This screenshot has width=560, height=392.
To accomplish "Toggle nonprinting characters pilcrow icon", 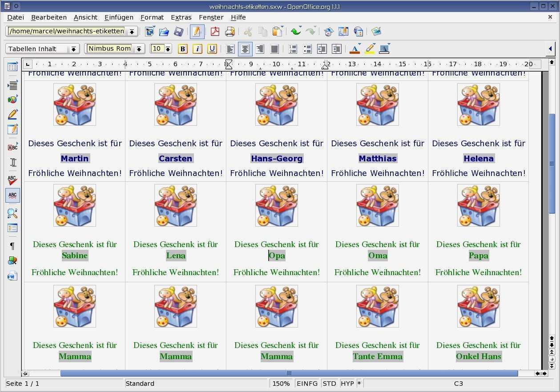I will [12, 246].
